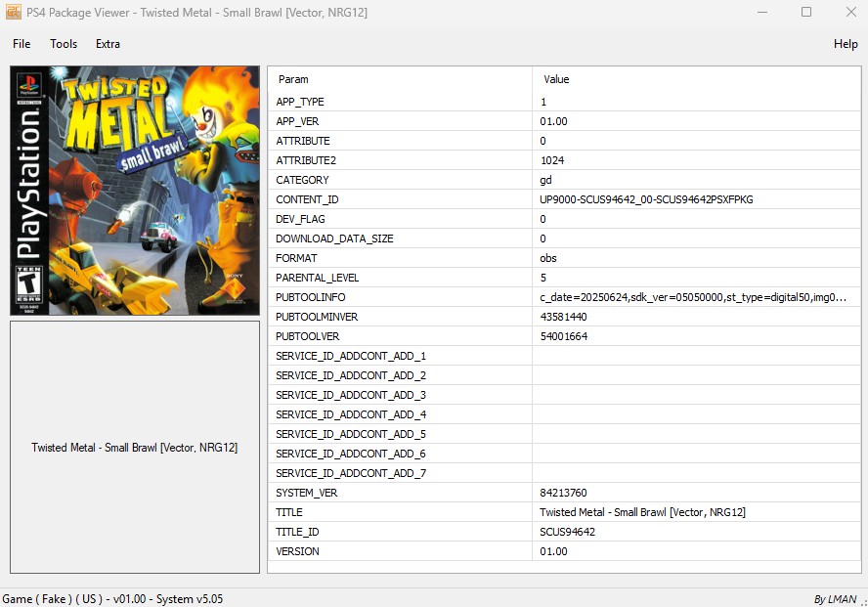Image resolution: width=868 pixels, height=607 pixels.
Task: Select the APP_TYPE parameter row
Action: tap(564, 102)
